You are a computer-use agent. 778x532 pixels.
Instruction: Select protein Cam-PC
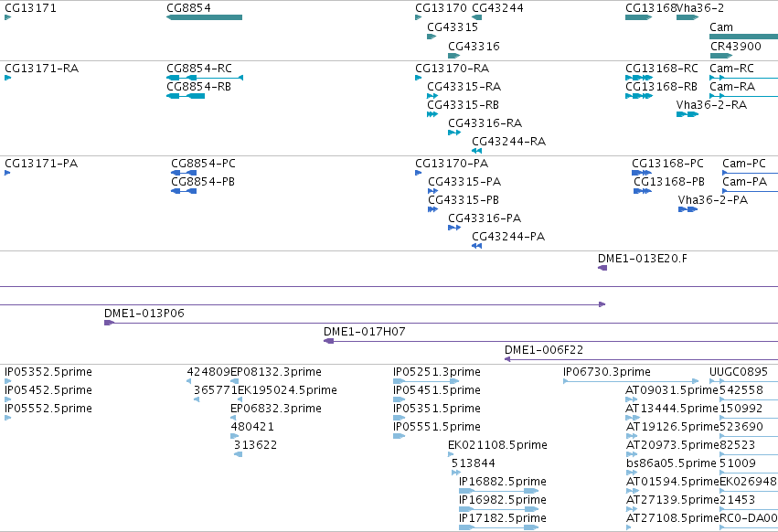click(744, 164)
